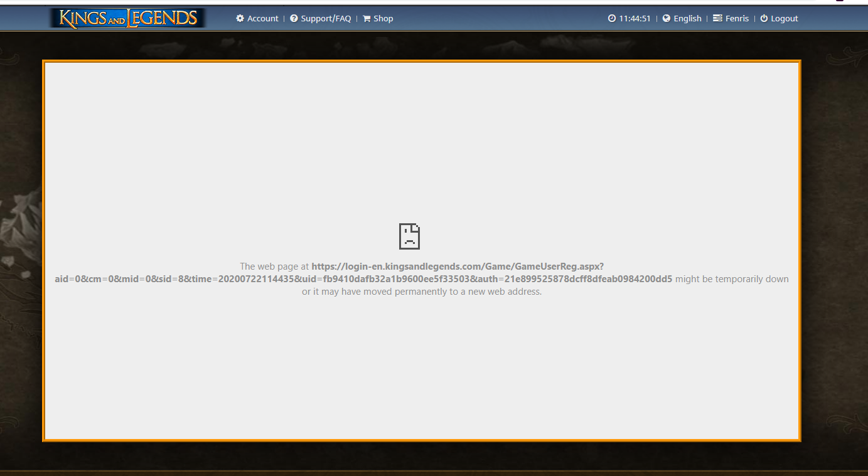The width and height of the screenshot is (868, 476).
Task: Open the English language selector
Action: [687, 19]
